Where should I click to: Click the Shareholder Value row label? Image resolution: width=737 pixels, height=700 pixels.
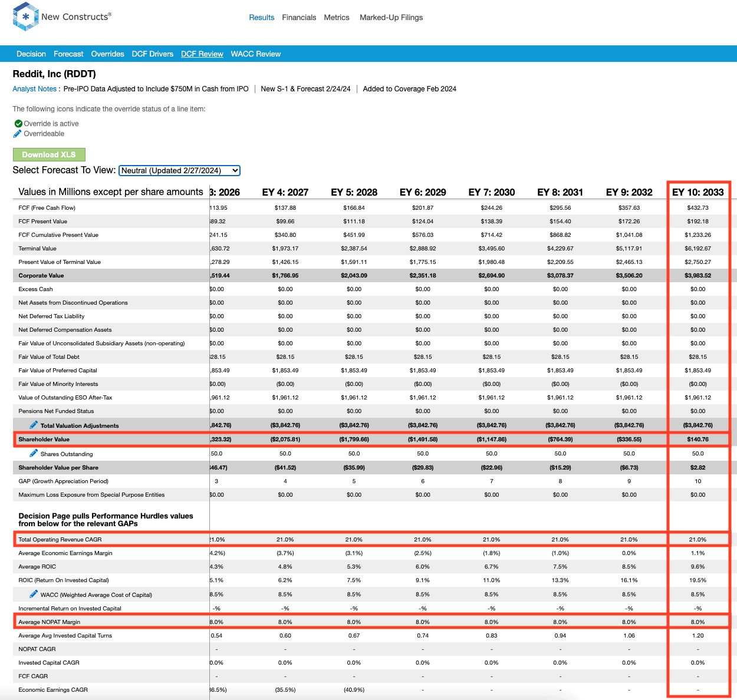[44, 440]
